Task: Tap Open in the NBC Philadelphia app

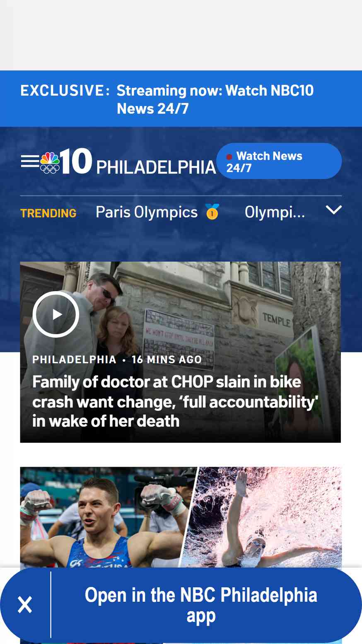Action: click(x=201, y=605)
